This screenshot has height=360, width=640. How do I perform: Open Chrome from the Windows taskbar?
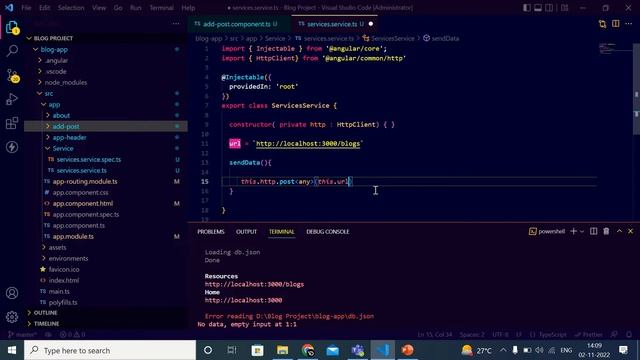tap(308, 350)
